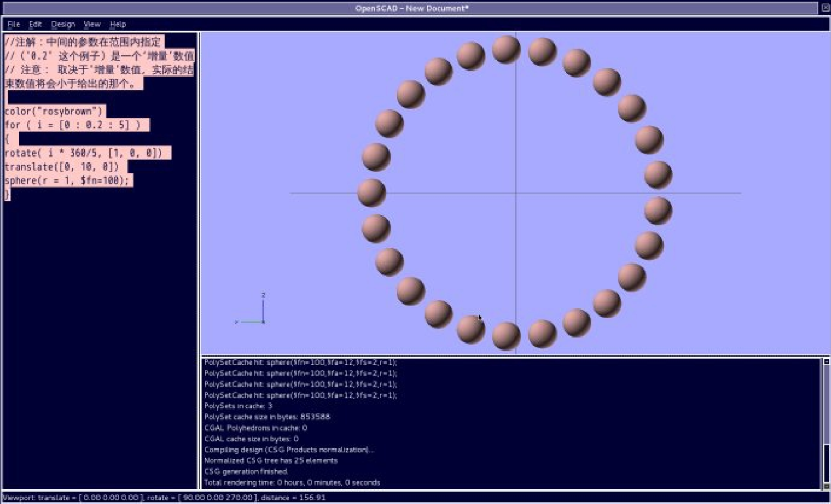Open the Help menu
Screen dimensions: 831x504
click(x=118, y=24)
